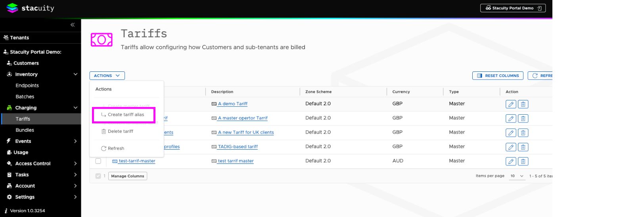Toggle the selected count checkbox near Manage Columns
This screenshot has width=644, height=217.
pos(98,176)
